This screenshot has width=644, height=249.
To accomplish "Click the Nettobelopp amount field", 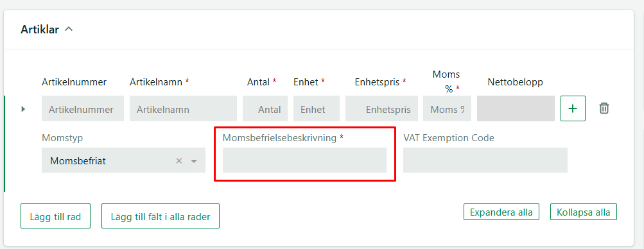I will tap(516, 108).
